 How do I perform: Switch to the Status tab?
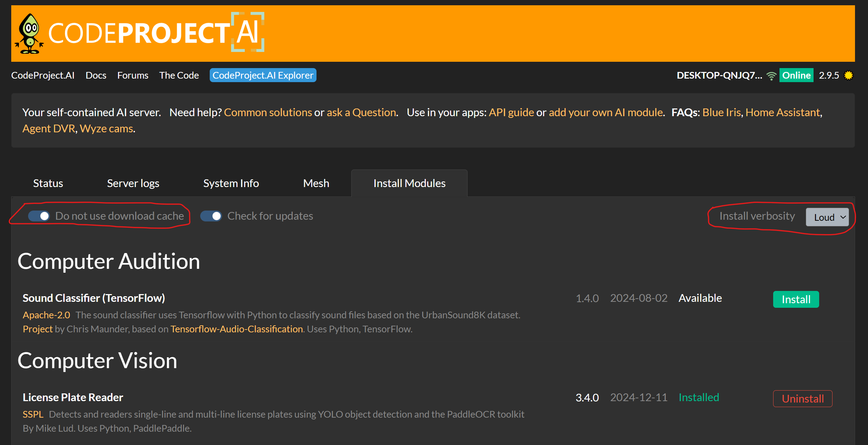coord(48,183)
